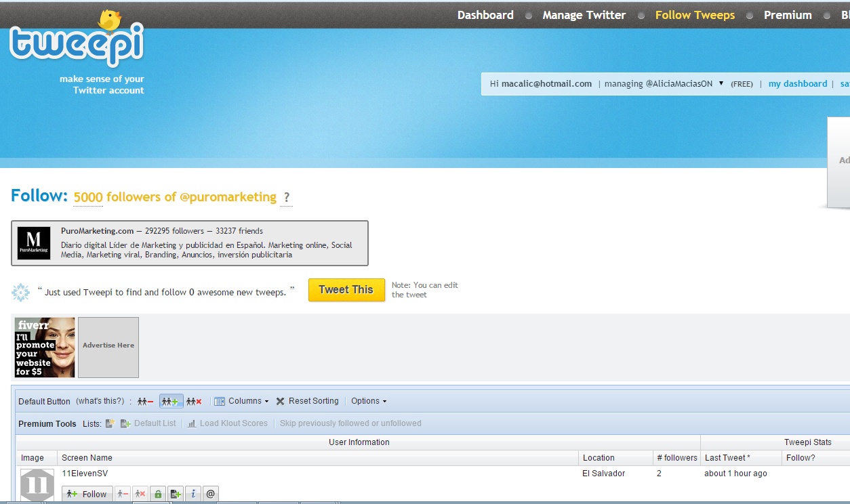The height and width of the screenshot is (504, 850).
Task: Expand the Options menu
Action: (369, 401)
